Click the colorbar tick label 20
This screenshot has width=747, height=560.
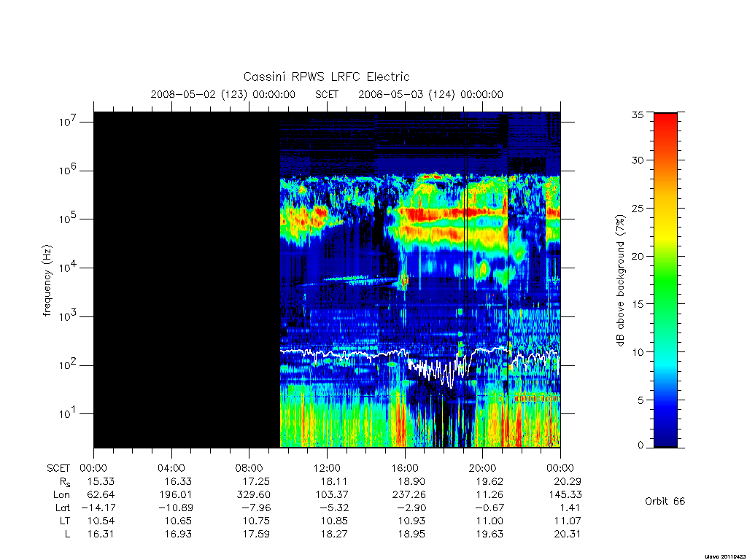tap(638, 256)
